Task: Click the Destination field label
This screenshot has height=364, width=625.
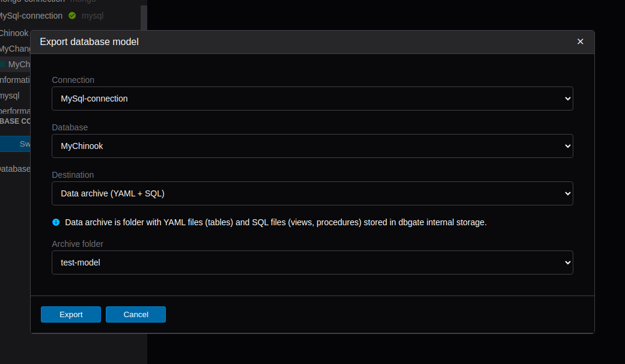Action: [73, 175]
